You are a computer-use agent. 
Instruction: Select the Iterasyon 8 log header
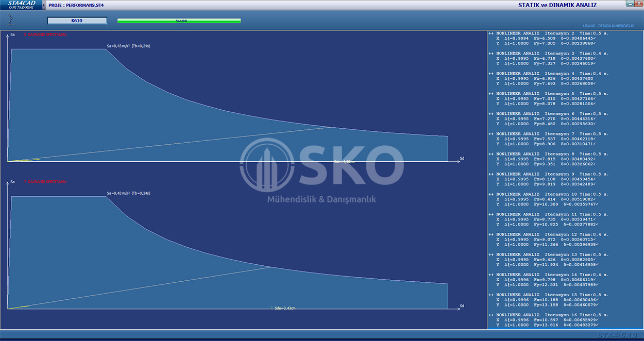pyautogui.click(x=549, y=154)
